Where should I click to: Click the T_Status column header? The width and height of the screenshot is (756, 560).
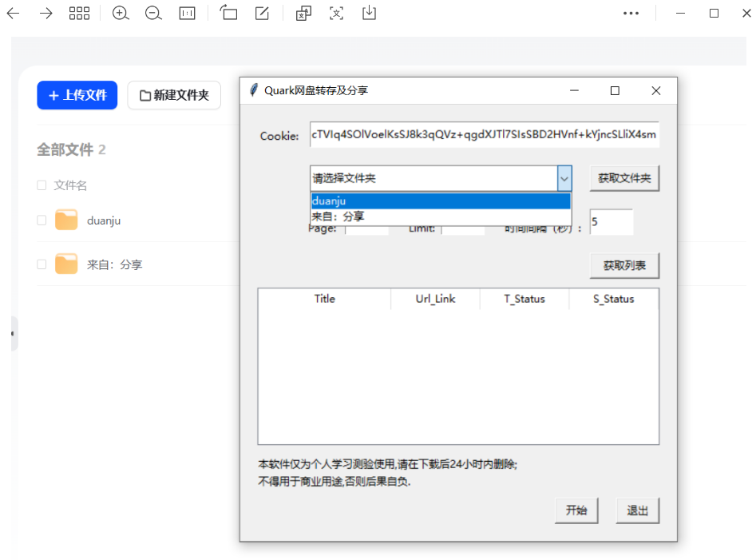(524, 299)
